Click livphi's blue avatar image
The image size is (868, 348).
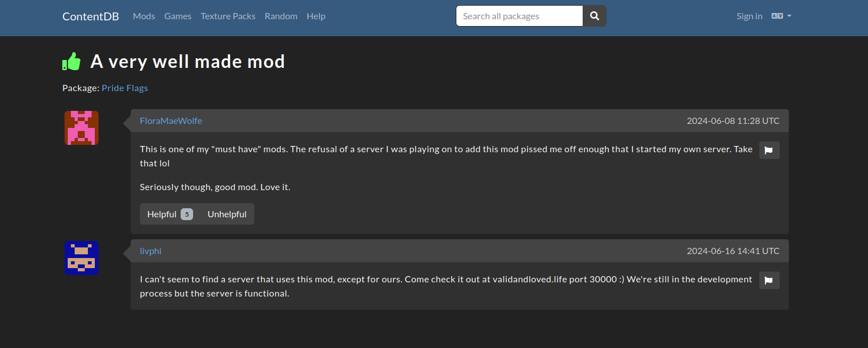82,258
